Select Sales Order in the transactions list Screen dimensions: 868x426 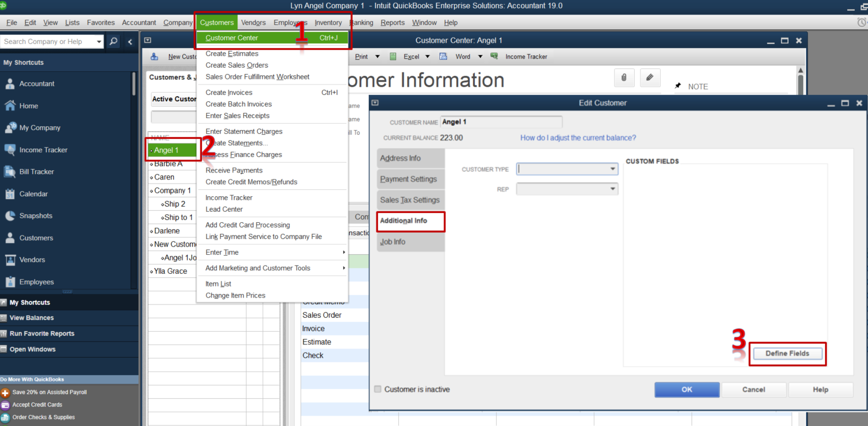pyautogui.click(x=322, y=315)
